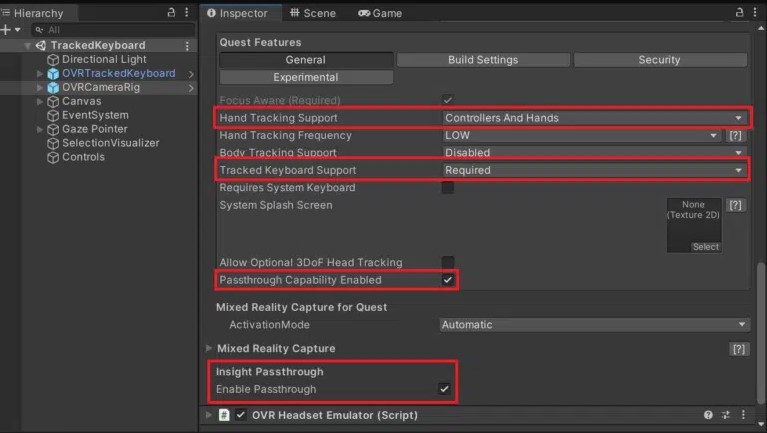
Task: Open preset settings for OVR Headset Emulator
Action: click(x=725, y=415)
